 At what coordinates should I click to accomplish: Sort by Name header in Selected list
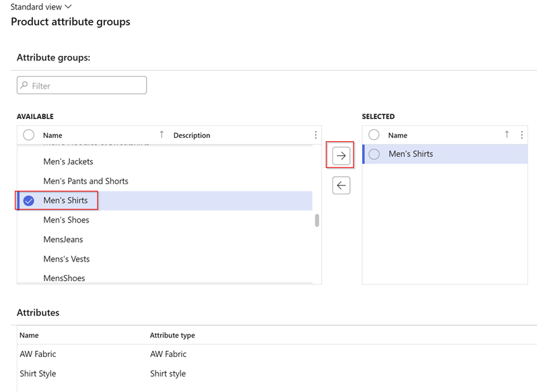pyautogui.click(x=398, y=135)
